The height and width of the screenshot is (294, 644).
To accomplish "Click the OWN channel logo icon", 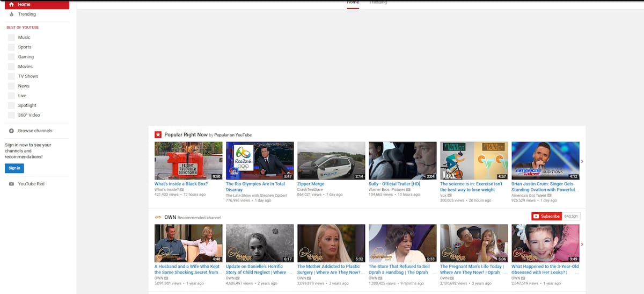I will click(x=158, y=217).
